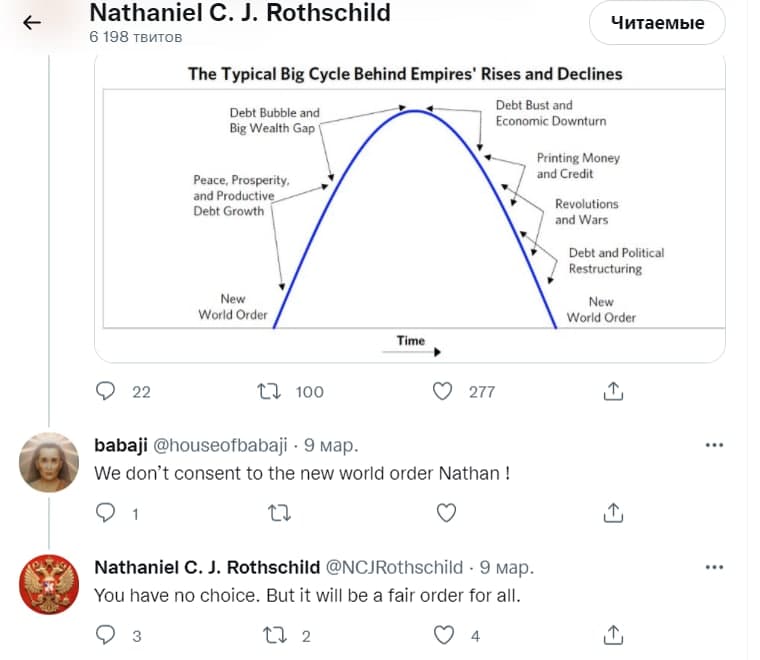The height and width of the screenshot is (660, 760).
Task: Reply to Rothschild's tweet with 3 comments
Action: click(x=105, y=635)
